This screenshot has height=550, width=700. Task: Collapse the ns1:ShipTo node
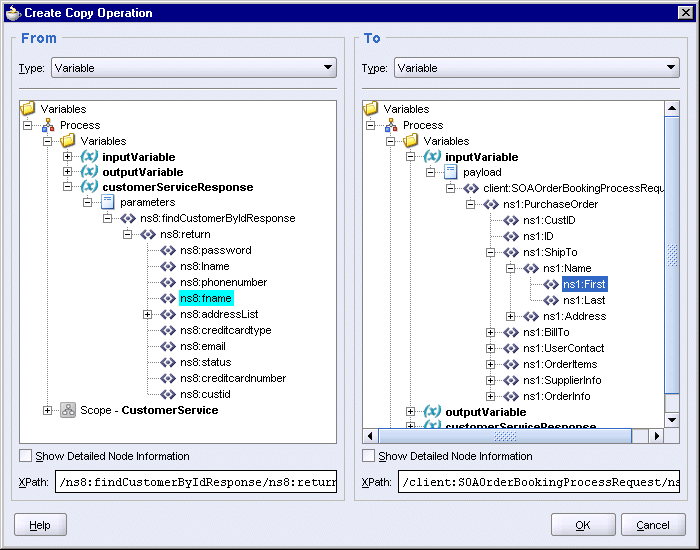490,253
